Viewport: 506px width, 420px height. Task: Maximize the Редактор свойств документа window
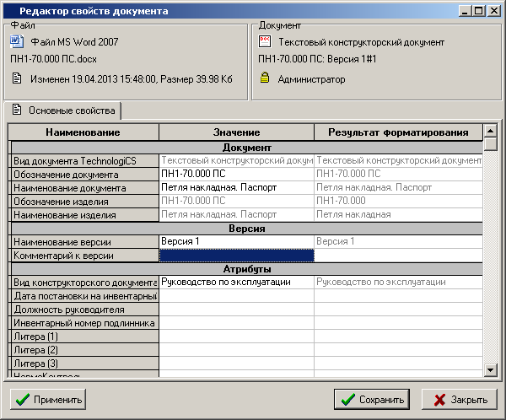(478, 11)
